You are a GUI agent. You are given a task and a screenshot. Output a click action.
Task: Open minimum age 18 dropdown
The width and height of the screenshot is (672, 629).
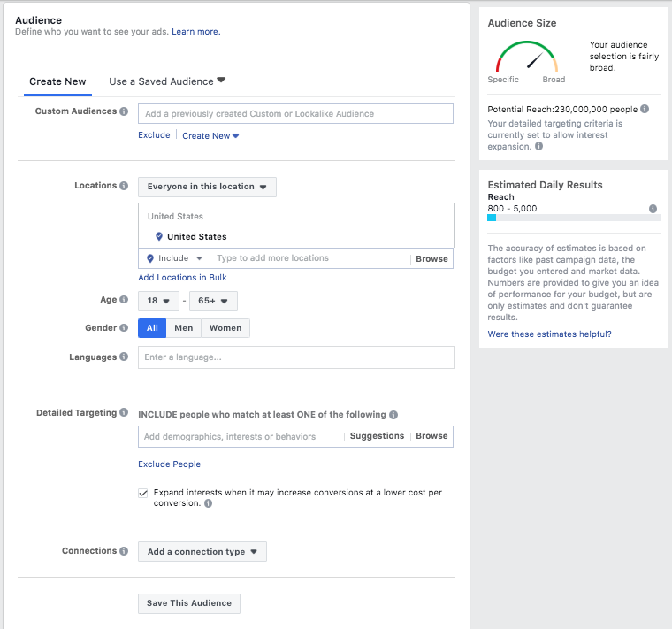click(158, 301)
